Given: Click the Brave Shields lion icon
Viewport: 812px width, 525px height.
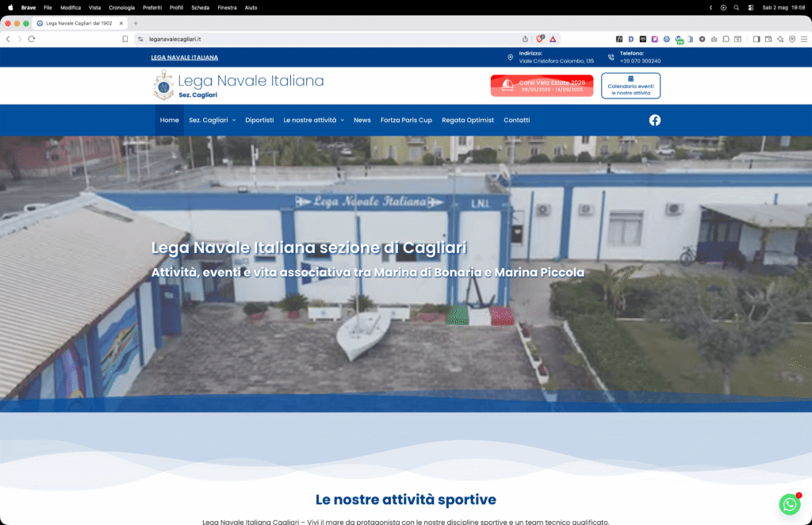Looking at the screenshot, I should (540, 39).
